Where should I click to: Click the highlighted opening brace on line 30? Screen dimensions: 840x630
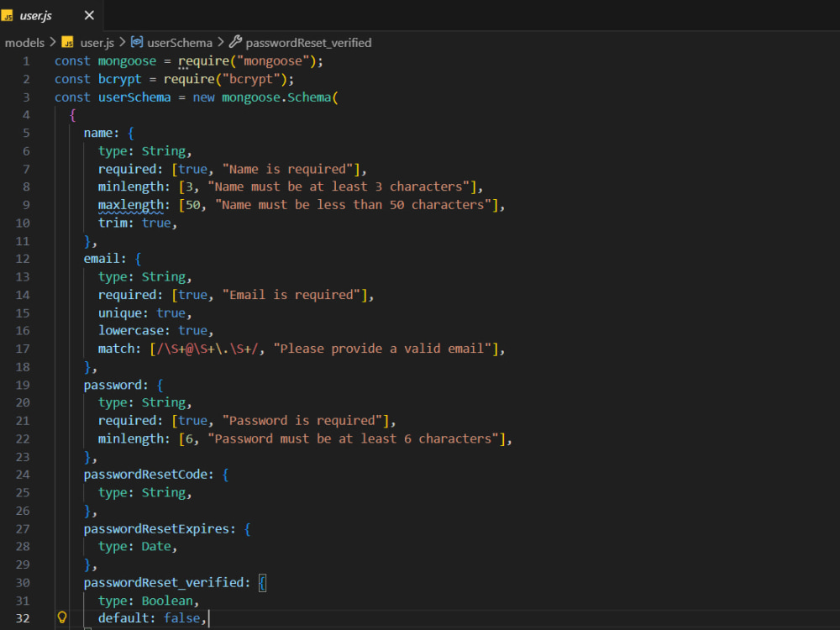[262, 583]
